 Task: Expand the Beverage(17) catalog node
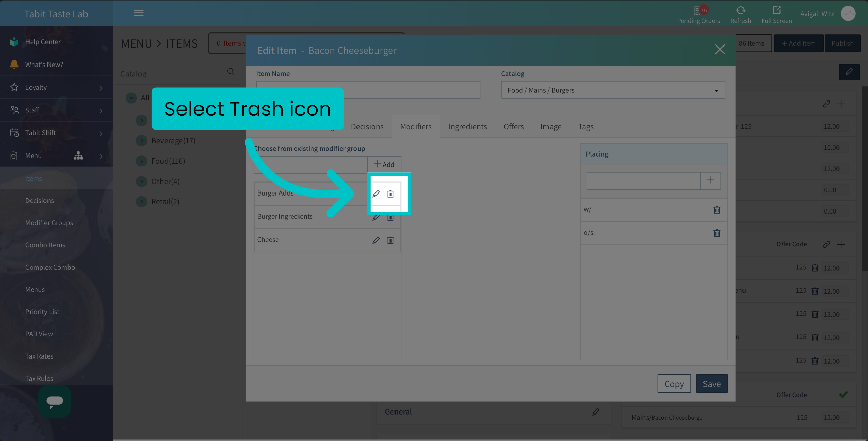point(142,141)
